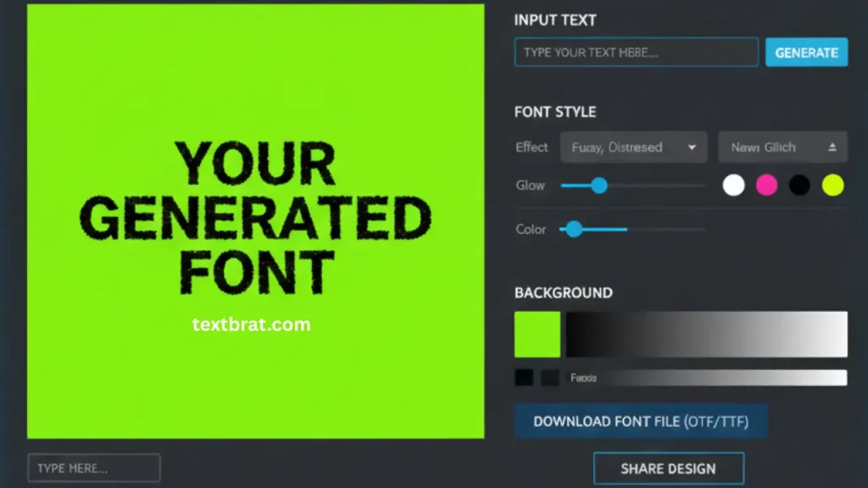This screenshot has width=868, height=488.
Task: Click the Input Text field to type
Action: (x=636, y=52)
